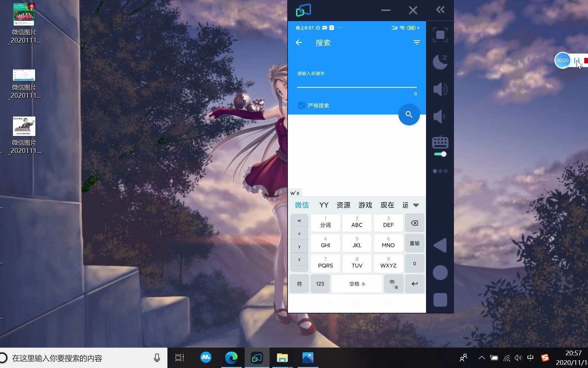This screenshot has height=368, width=588.
Task: Select candidate word 游戏
Action: pos(365,205)
